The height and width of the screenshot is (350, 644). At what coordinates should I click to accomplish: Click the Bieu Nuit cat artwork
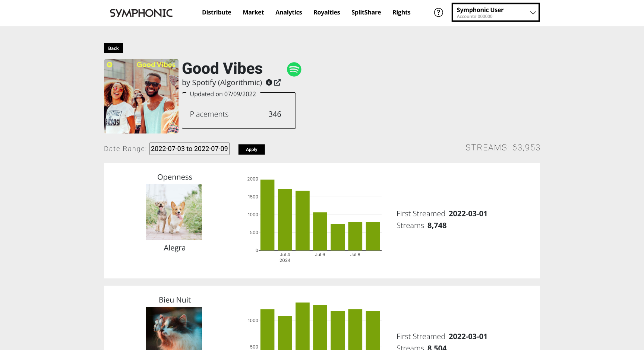[x=174, y=328]
